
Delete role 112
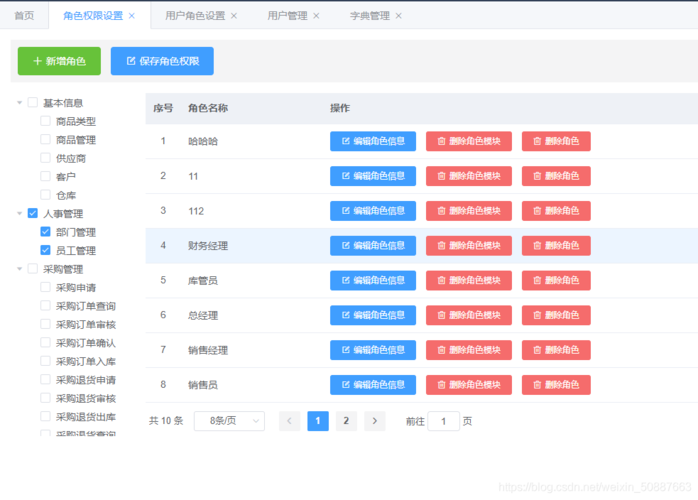click(556, 211)
